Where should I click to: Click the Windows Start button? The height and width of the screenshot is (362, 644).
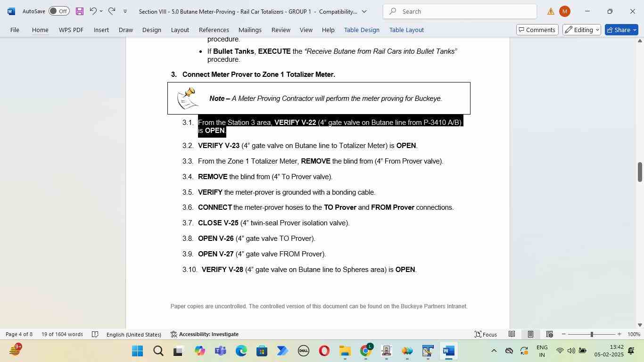pos(138,351)
